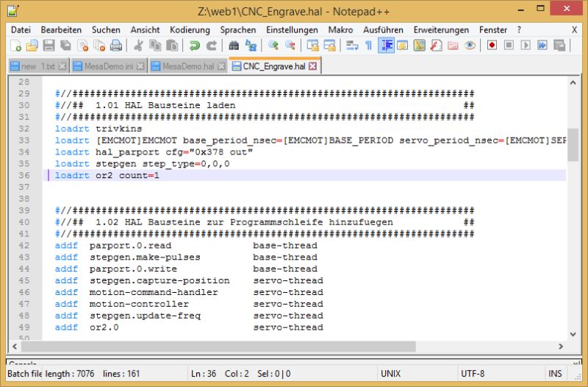This screenshot has width=588, height=387.
Task: Open the Suchen menu
Action: coord(106,30)
